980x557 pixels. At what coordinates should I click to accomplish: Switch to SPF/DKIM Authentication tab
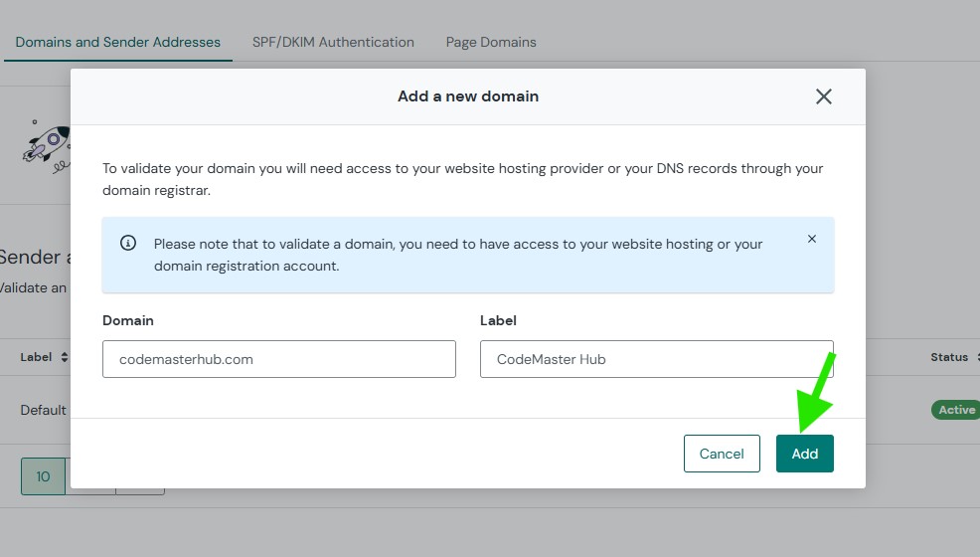[333, 42]
